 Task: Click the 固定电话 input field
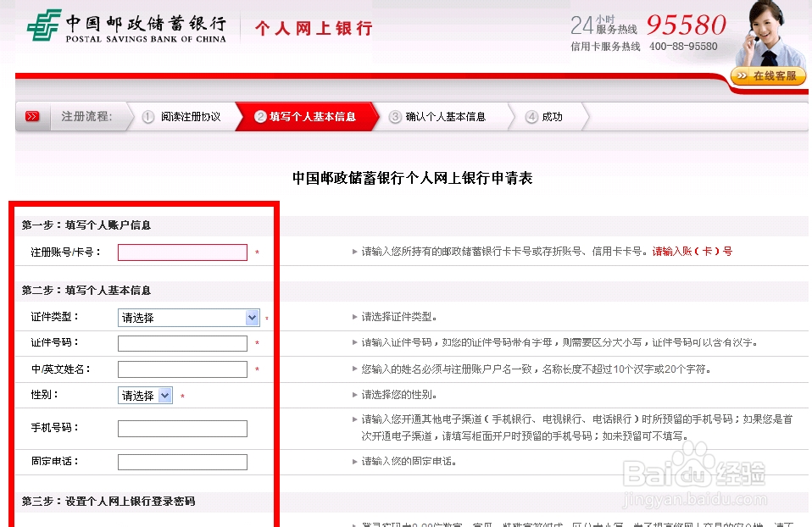pyautogui.click(x=182, y=462)
